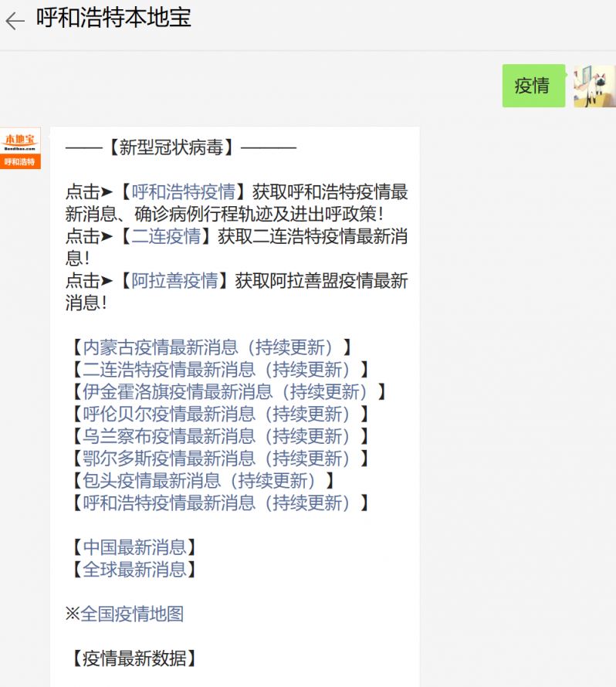
Task: Tap the green 疫情 sent message bubble
Action: coord(533,86)
